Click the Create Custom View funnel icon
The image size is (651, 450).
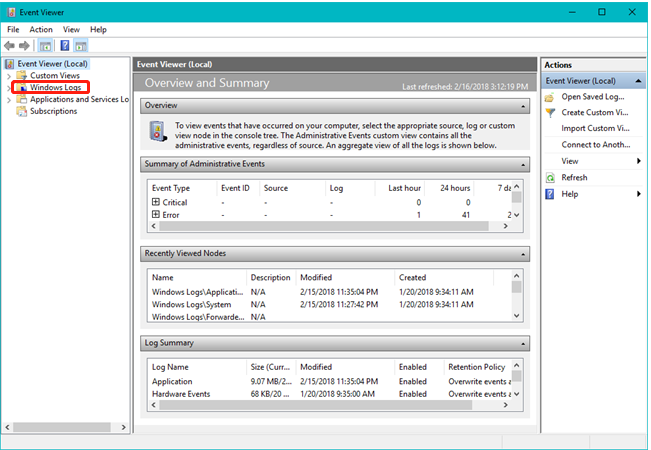point(549,113)
